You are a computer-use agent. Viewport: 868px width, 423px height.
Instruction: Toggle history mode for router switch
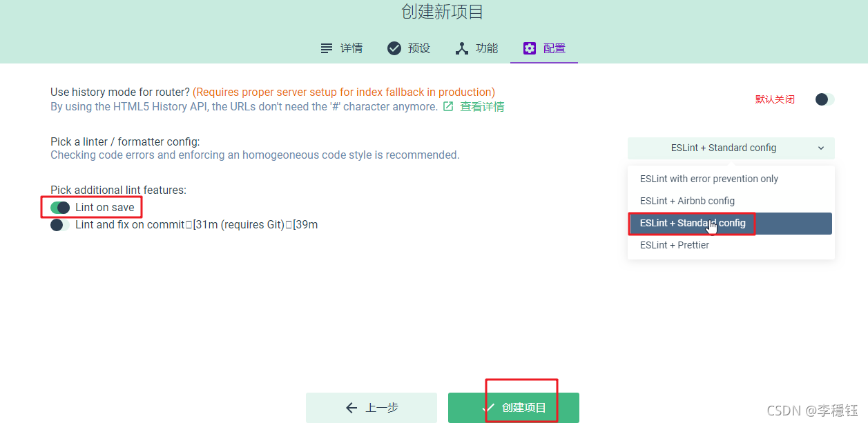pos(824,99)
